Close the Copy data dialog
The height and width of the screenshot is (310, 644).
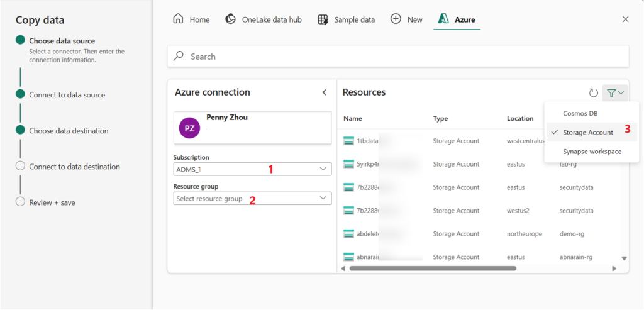[626, 19]
